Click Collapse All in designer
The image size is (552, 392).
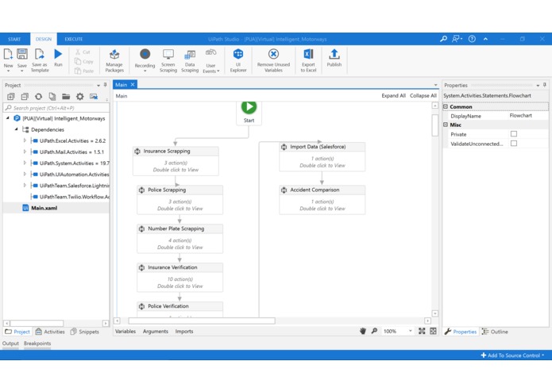tap(423, 96)
